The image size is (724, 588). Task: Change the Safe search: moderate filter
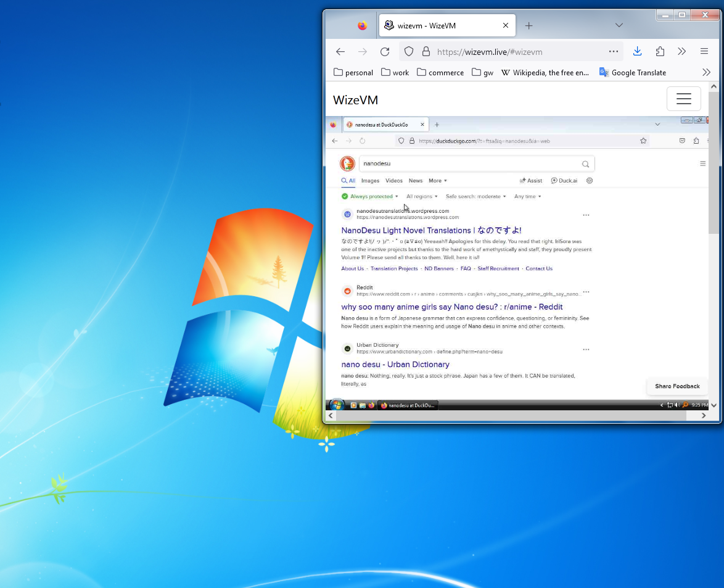tap(476, 196)
